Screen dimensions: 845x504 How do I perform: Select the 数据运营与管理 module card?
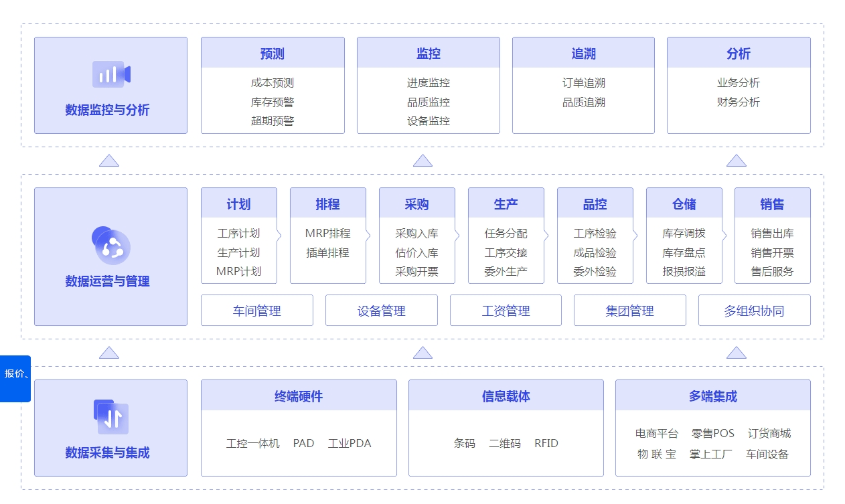[110, 256]
